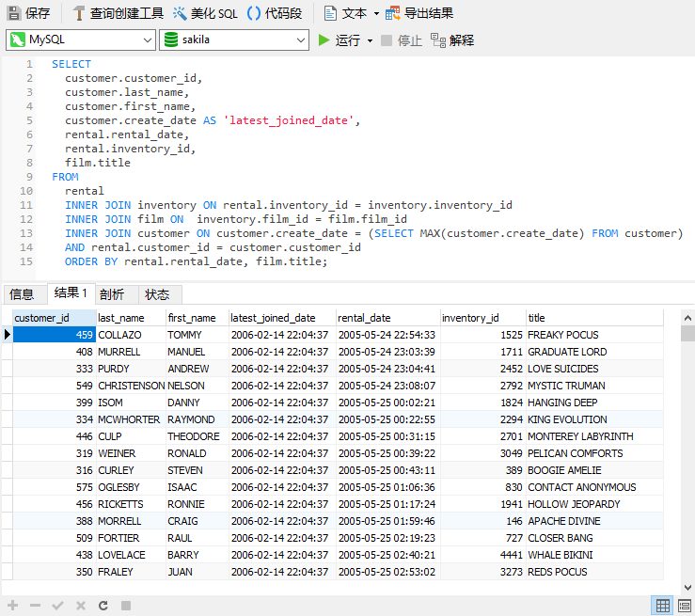Click the results scrollbar down arrow

[687, 588]
